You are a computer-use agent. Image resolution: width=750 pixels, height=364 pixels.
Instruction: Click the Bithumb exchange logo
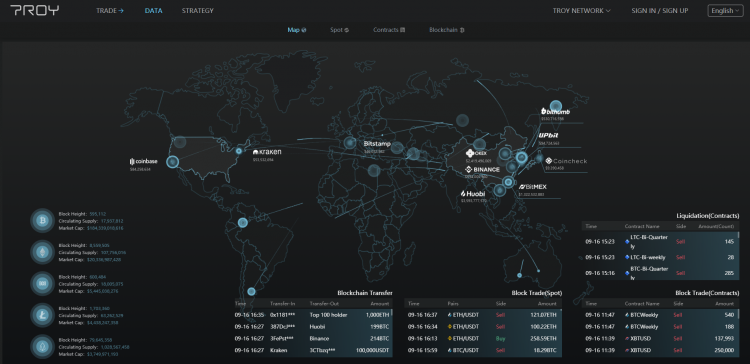[555, 111]
